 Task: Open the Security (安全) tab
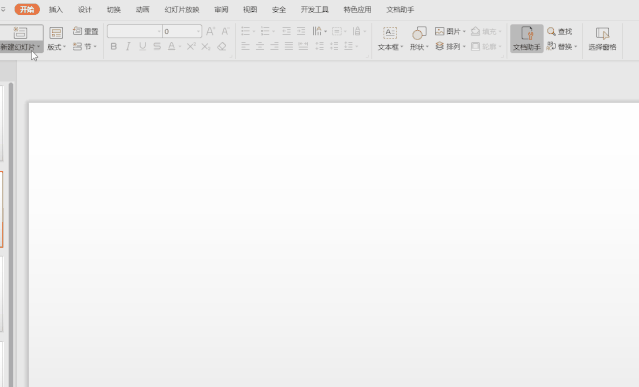coord(279,10)
